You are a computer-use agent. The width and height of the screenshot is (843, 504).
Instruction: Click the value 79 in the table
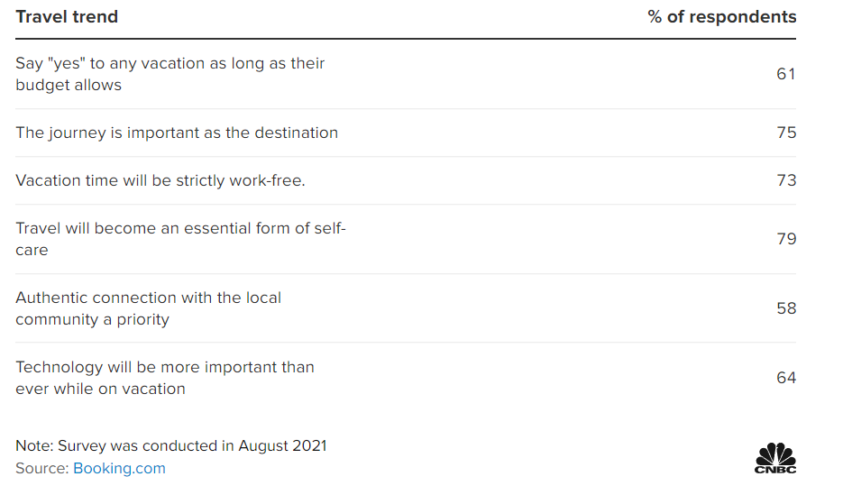click(786, 239)
